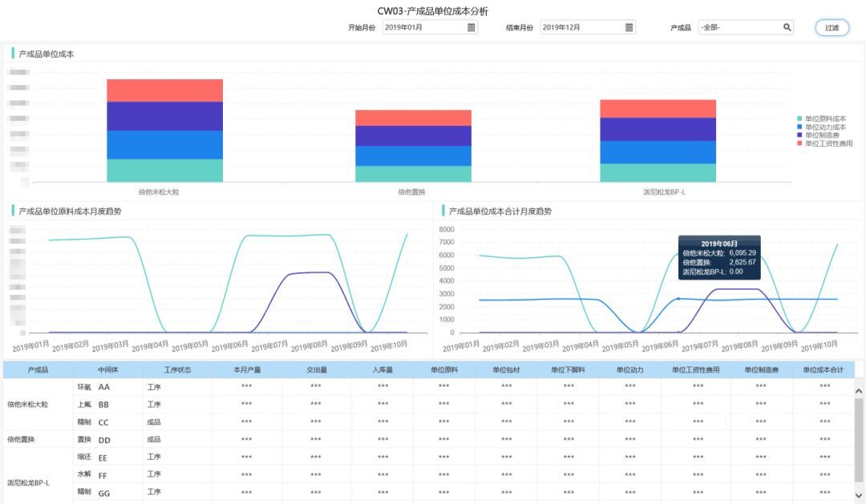Click the table vertical scrollbar thumb
This screenshot has height=504, width=866.
coord(859,442)
